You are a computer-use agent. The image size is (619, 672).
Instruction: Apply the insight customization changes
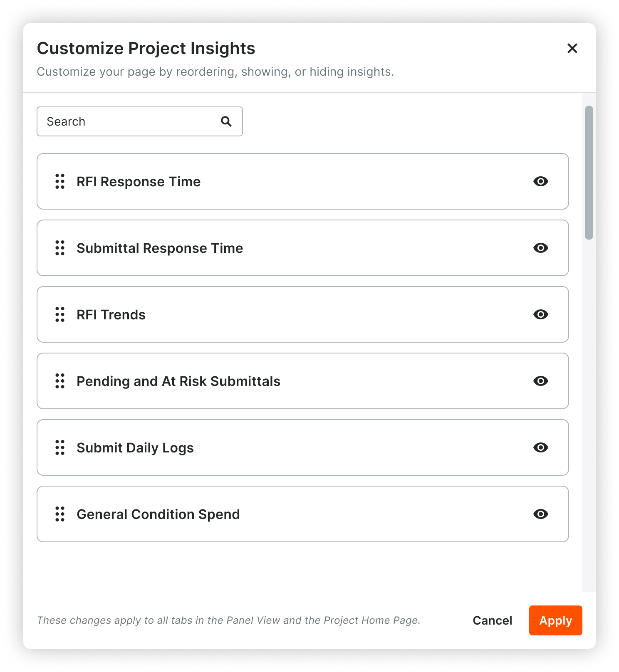tap(555, 620)
